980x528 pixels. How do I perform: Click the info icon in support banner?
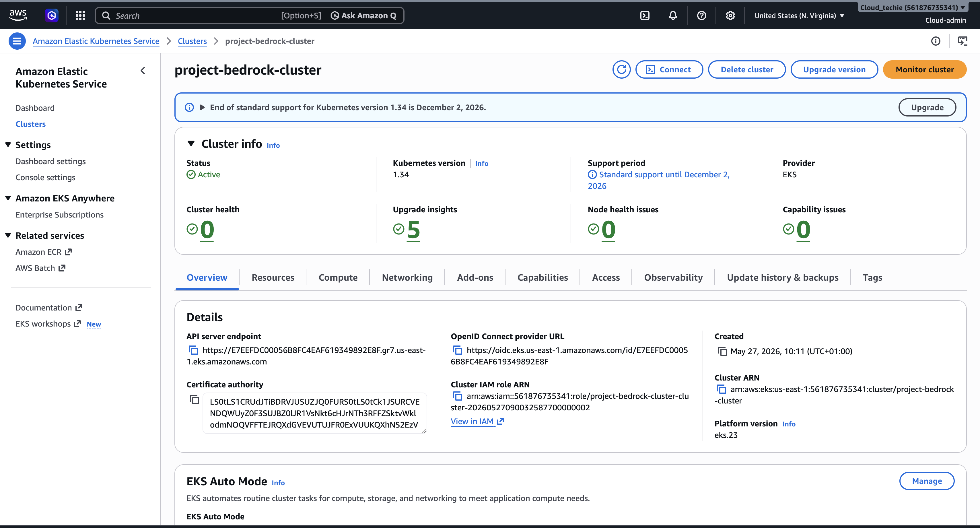(x=189, y=108)
